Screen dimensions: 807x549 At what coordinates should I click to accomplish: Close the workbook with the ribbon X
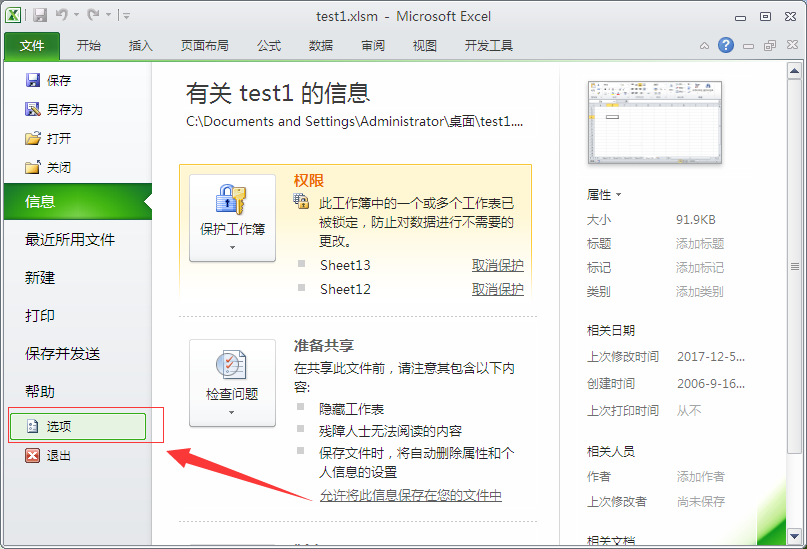coord(792,45)
